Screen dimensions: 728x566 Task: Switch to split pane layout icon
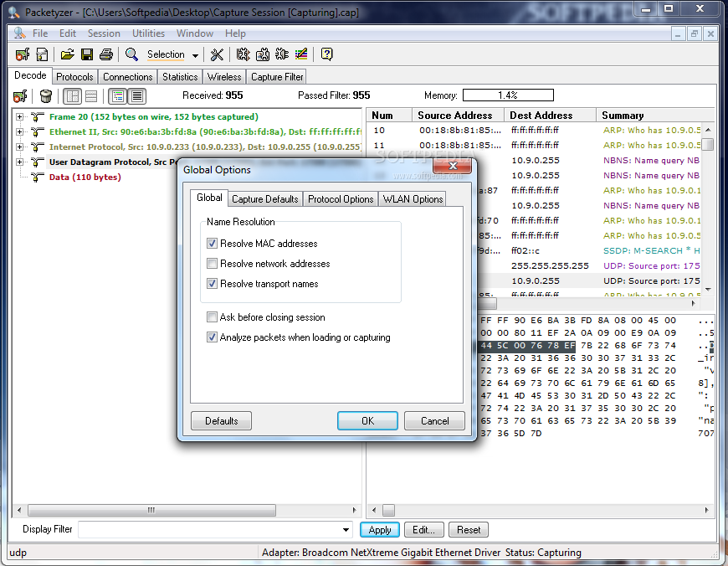[73, 96]
